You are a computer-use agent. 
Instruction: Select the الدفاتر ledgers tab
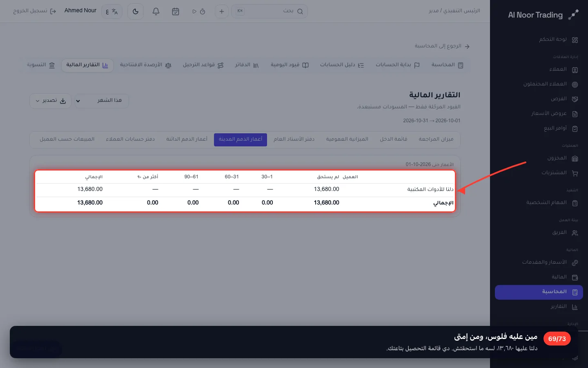click(247, 65)
